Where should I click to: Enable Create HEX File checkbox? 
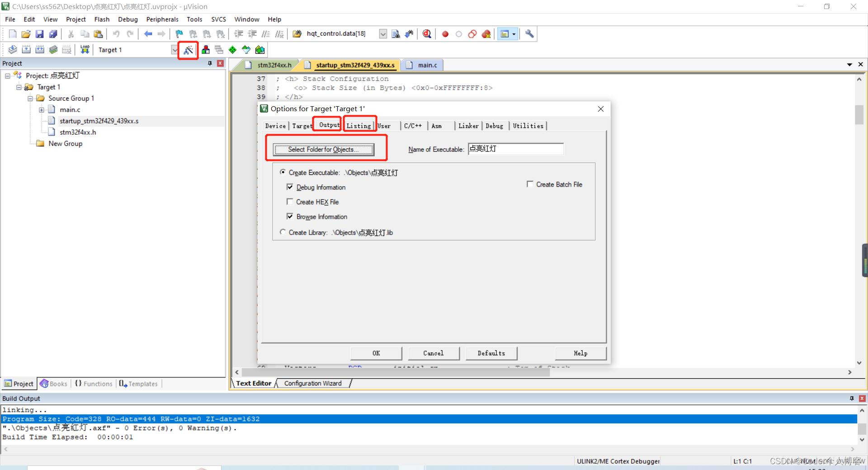coord(290,202)
